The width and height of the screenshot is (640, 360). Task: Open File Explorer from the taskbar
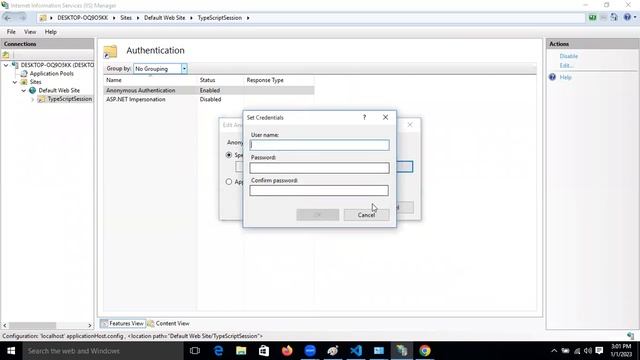click(x=241, y=351)
